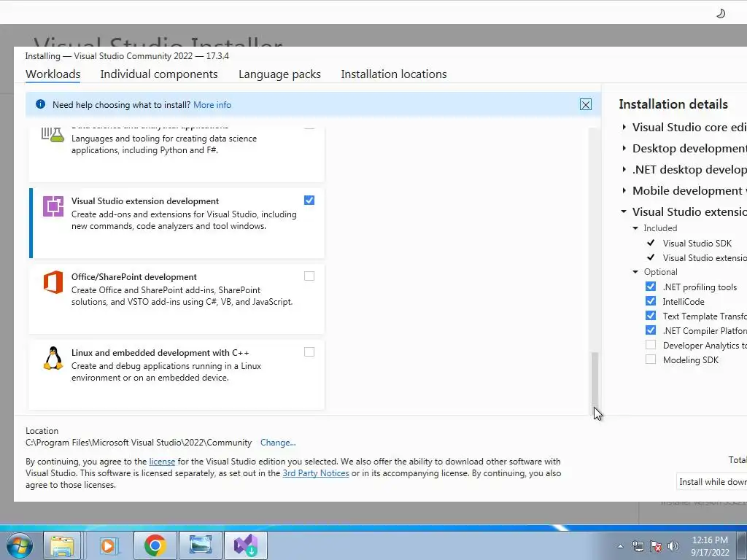
Task: Click Change... install location link
Action: tap(278, 443)
